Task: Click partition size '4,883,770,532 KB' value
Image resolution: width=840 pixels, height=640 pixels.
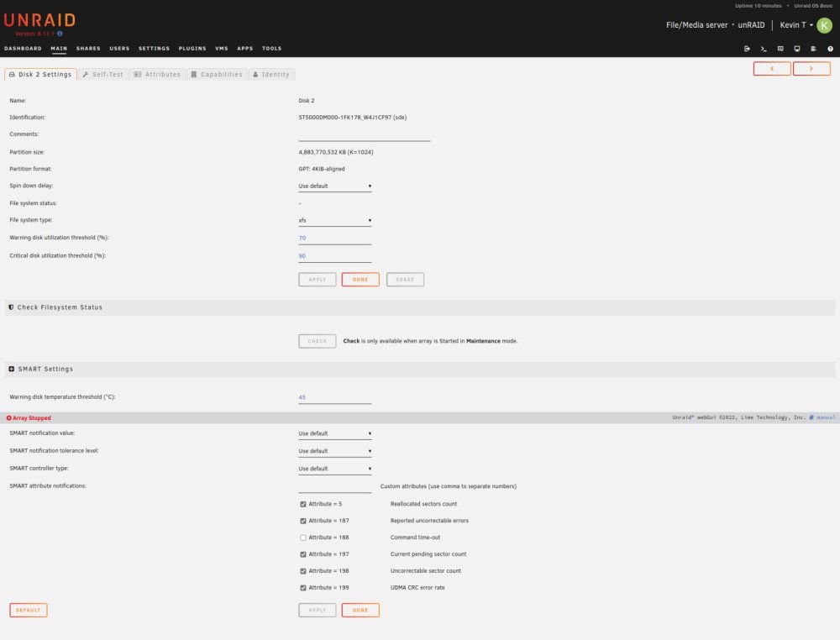Action: click(x=323, y=152)
